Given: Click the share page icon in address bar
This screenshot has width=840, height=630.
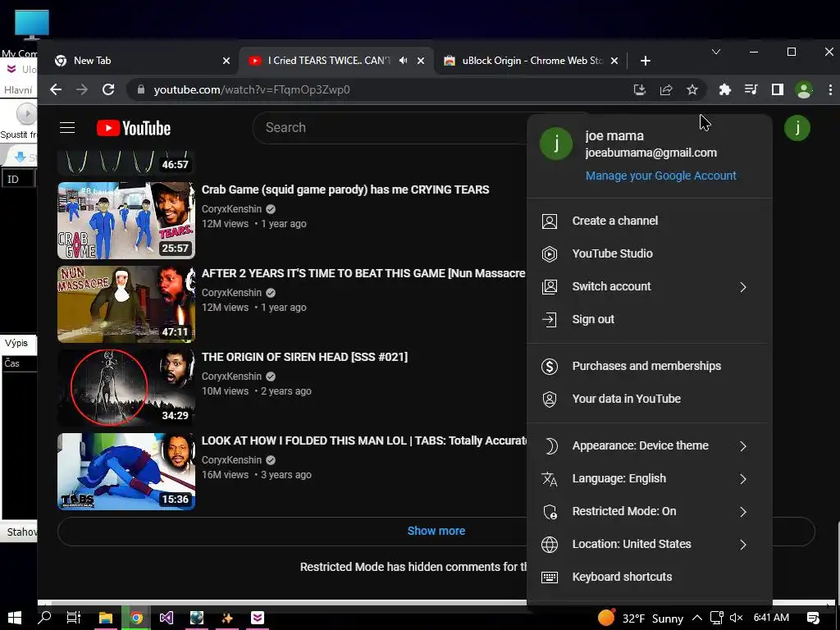Looking at the screenshot, I should 666,89.
